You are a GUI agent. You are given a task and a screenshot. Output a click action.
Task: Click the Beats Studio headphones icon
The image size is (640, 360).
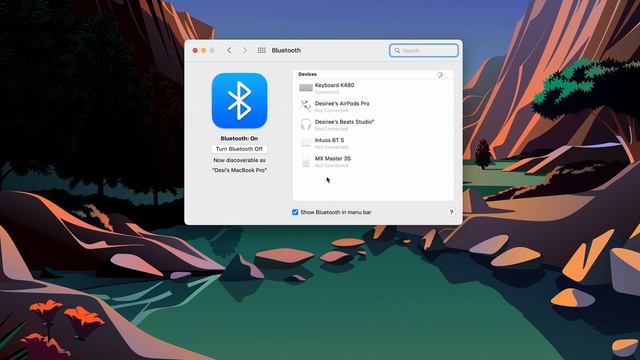click(x=306, y=124)
